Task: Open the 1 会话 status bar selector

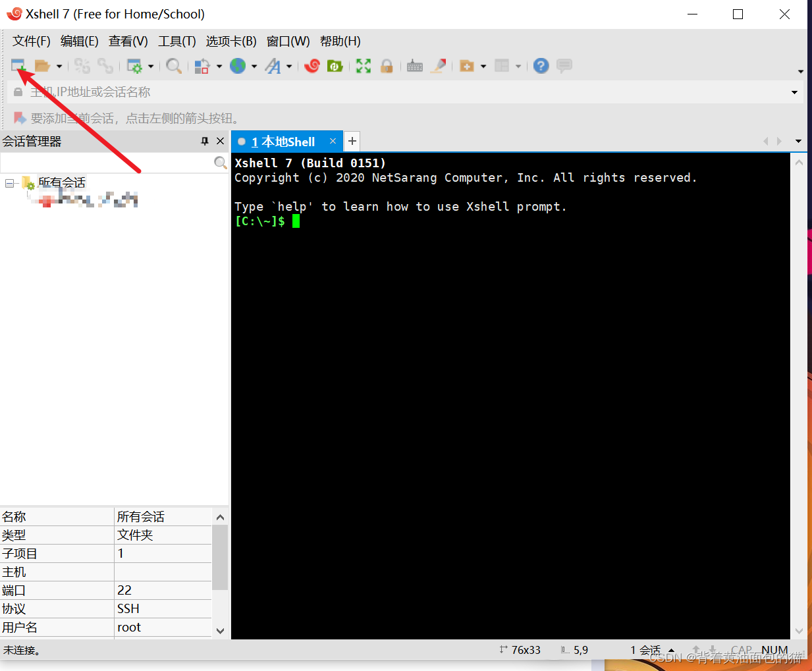Action: [x=652, y=650]
